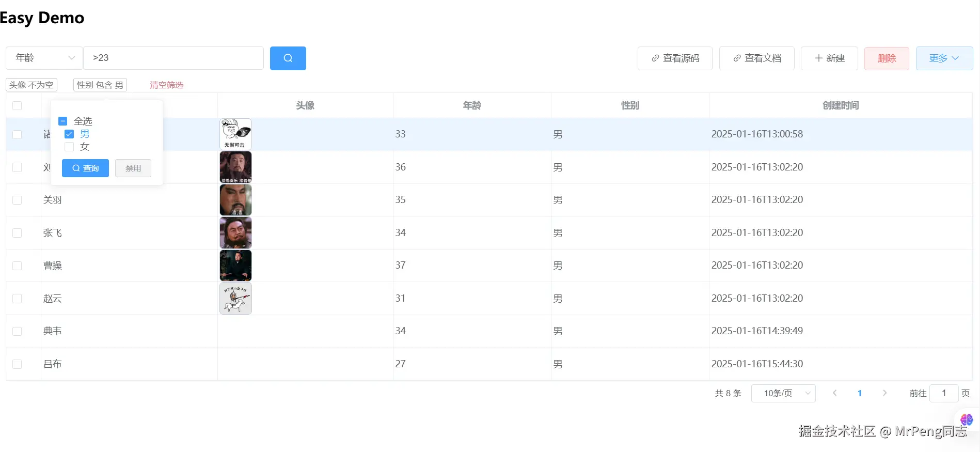Screen dimensions: 980x452
Task: Open 查看源码 link button
Action: point(675,58)
